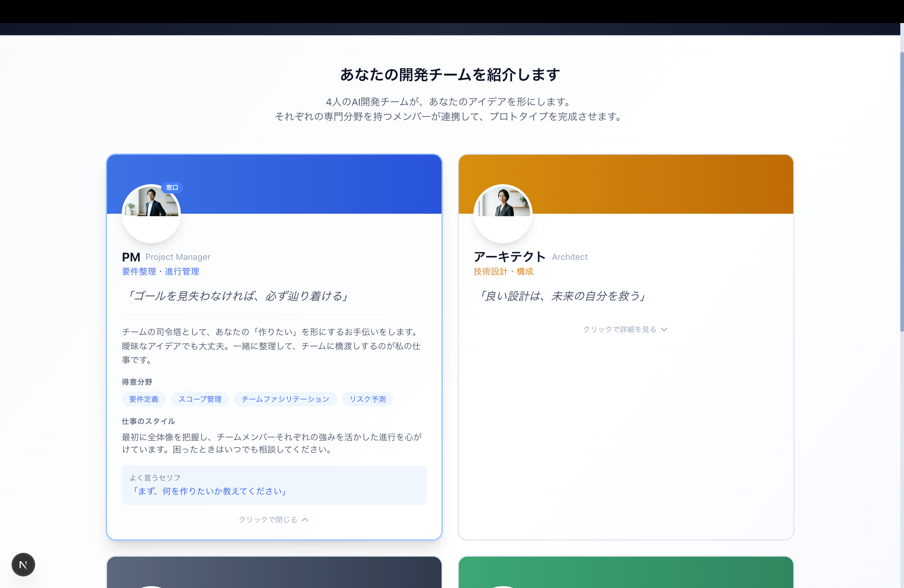The height and width of the screenshot is (588, 904).
Task: Click the 窓口 badge on PM avatar
Action: pyautogui.click(x=172, y=187)
